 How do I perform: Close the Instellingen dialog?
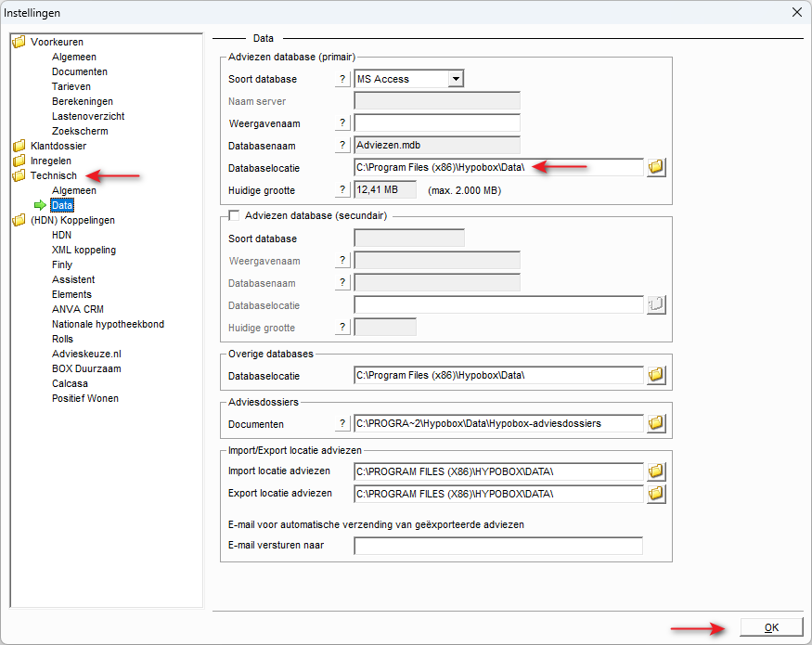pyautogui.click(x=797, y=12)
